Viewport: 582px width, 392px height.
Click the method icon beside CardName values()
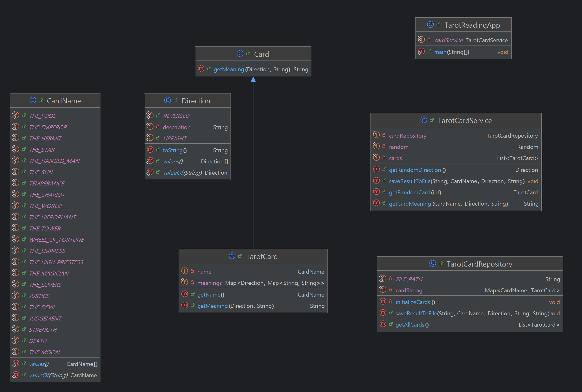pos(15,363)
